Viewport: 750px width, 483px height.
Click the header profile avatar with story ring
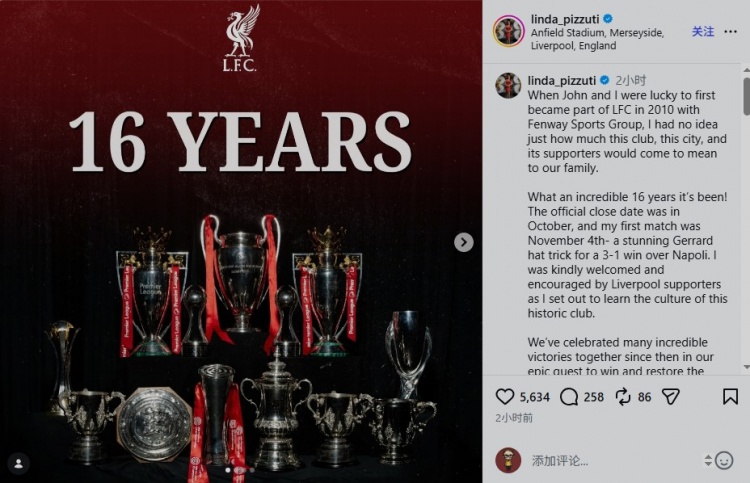click(x=508, y=31)
